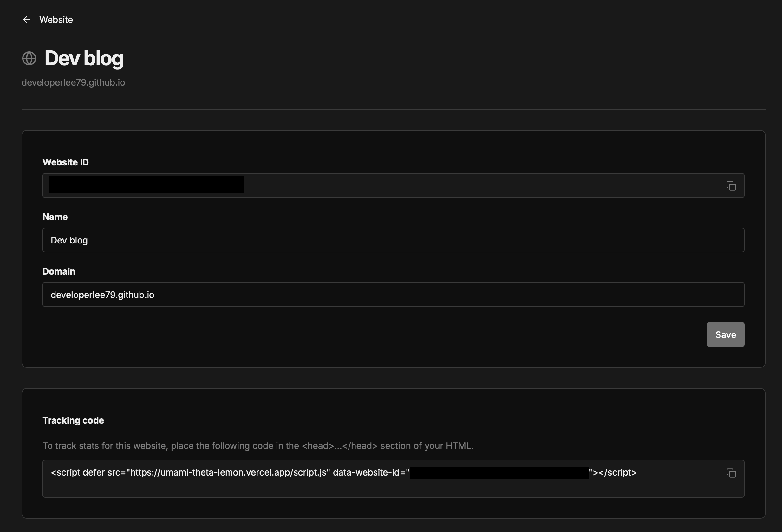Select the Dev blog page heading
The width and height of the screenshot is (782, 532).
pyautogui.click(x=84, y=58)
